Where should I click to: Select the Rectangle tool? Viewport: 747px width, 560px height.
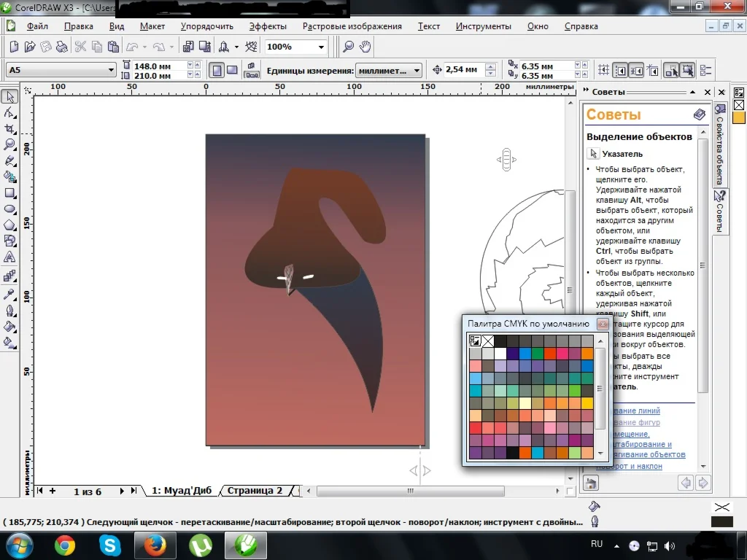(x=10, y=193)
